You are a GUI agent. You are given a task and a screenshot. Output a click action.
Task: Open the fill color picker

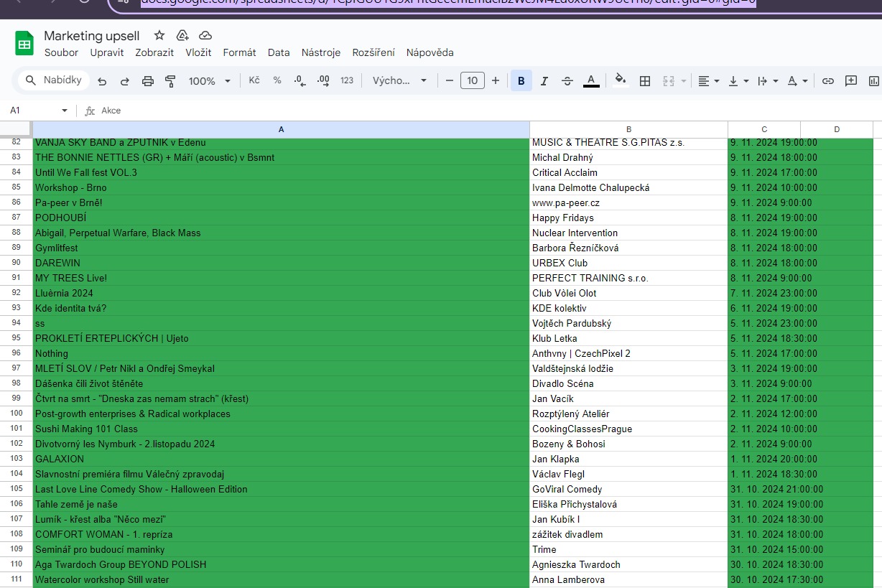click(x=621, y=81)
